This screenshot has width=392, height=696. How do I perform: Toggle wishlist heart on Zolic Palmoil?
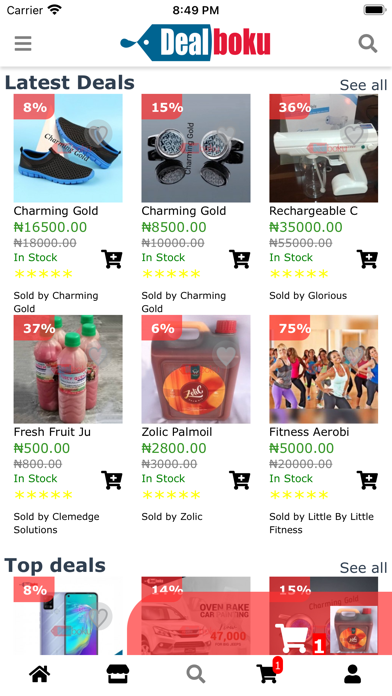(x=226, y=355)
